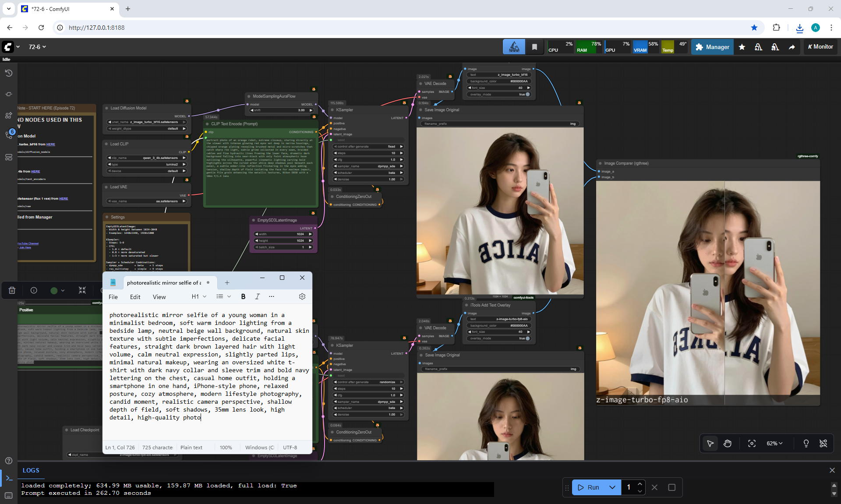This screenshot has height=504, width=841.
Task: Open the Notepad View menu
Action: (x=159, y=297)
